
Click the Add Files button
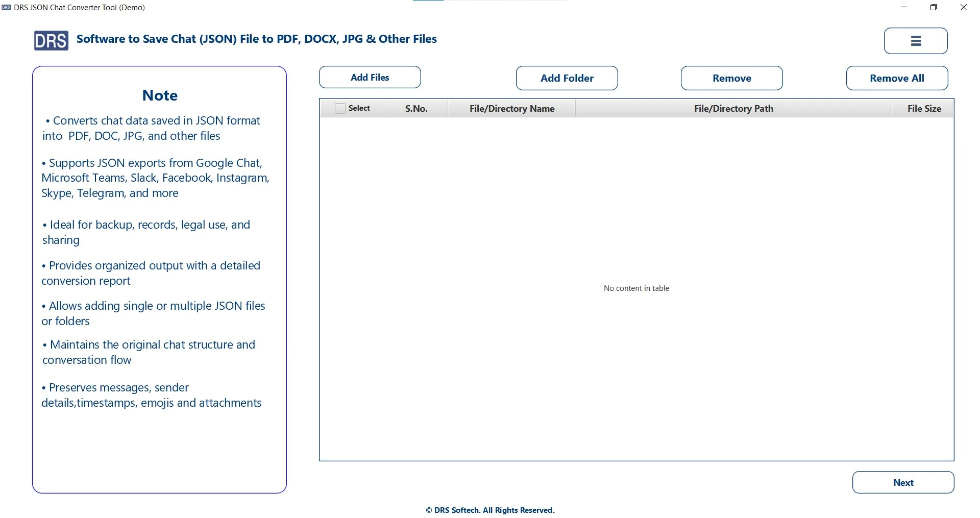pos(370,77)
